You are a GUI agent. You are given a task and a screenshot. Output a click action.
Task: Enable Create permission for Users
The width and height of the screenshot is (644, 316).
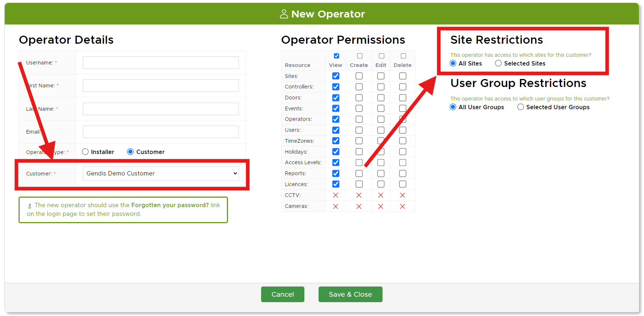pyautogui.click(x=359, y=130)
